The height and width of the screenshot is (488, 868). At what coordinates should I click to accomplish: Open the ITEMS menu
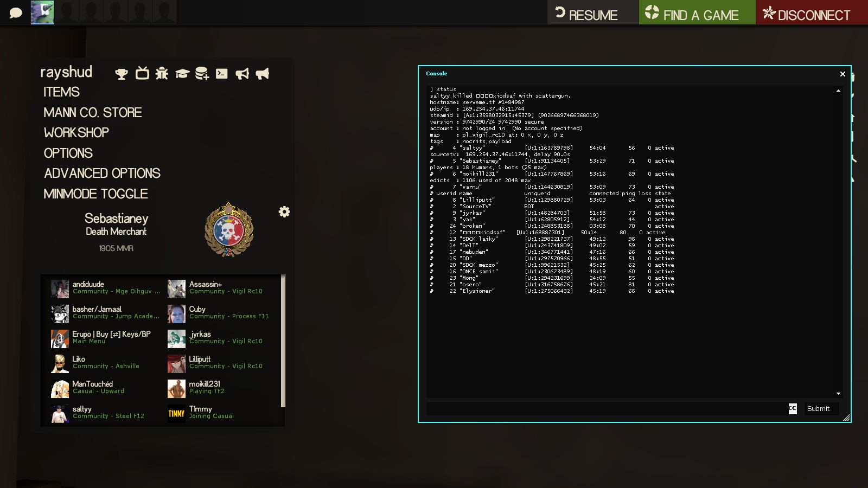tap(61, 92)
